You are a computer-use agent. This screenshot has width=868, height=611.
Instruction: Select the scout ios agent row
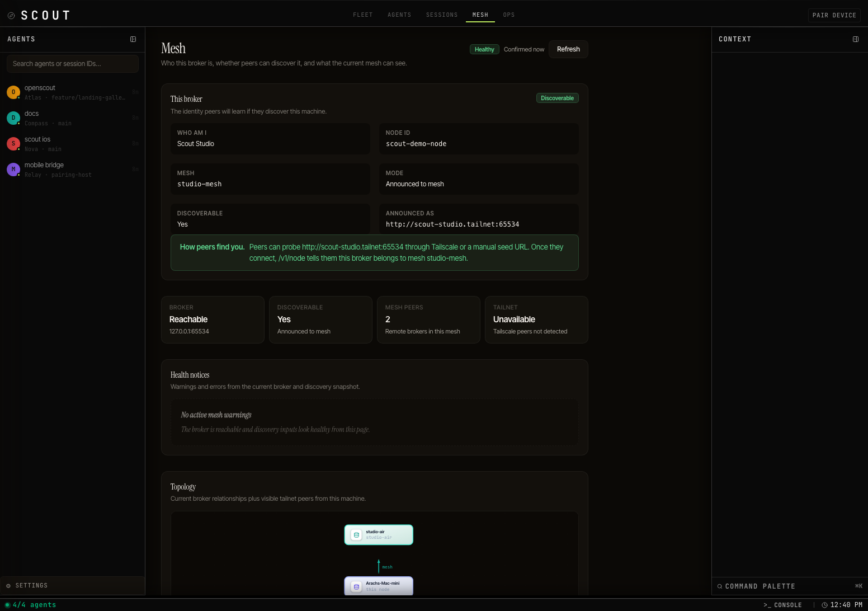pos(73,144)
